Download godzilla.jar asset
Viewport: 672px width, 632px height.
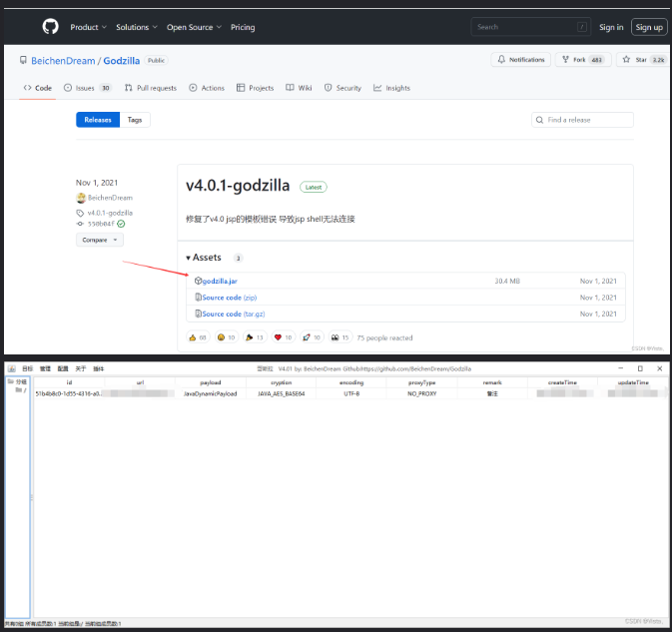[x=220, y=282]
